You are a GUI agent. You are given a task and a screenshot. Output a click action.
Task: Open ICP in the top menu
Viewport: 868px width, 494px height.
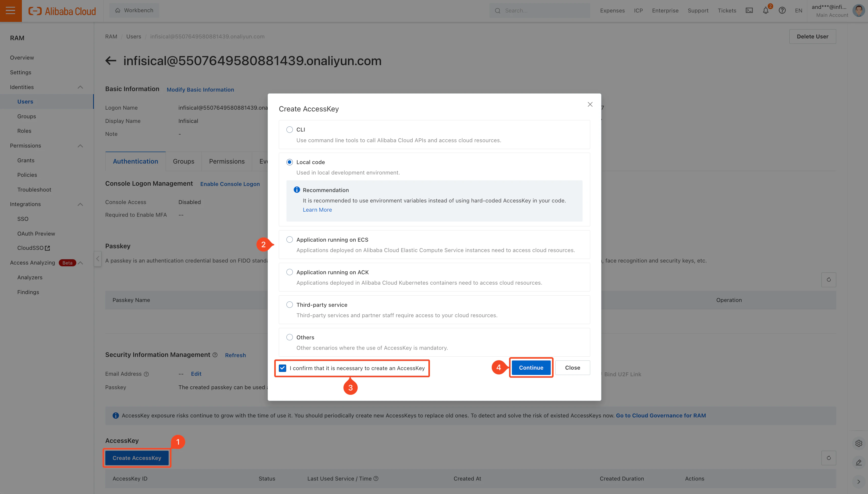click(x=638, y=10)
